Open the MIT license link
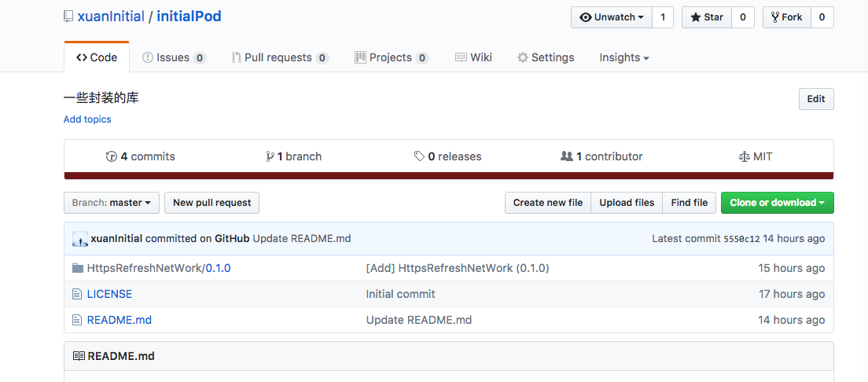The width and height of the screenshot is (868, 382). 756,156
